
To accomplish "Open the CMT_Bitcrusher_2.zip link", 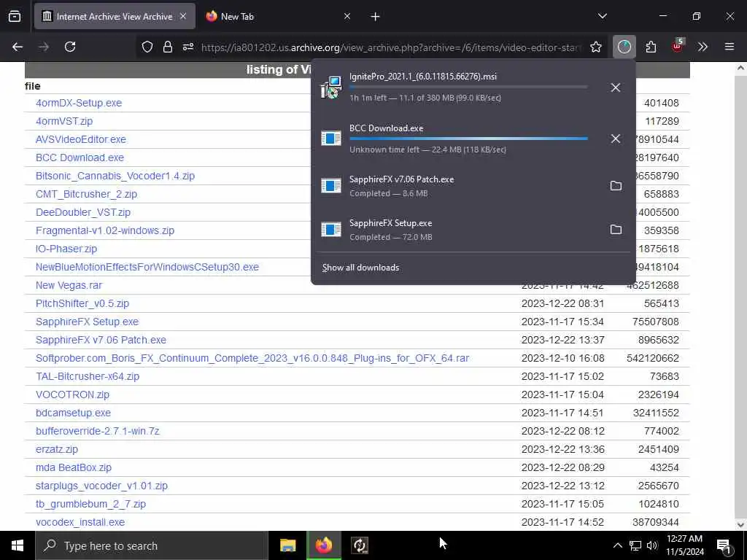I will tap(86, 194).
